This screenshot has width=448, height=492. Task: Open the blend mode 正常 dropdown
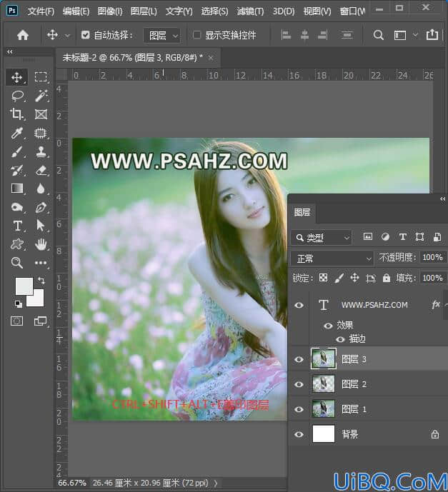point(332,258)
